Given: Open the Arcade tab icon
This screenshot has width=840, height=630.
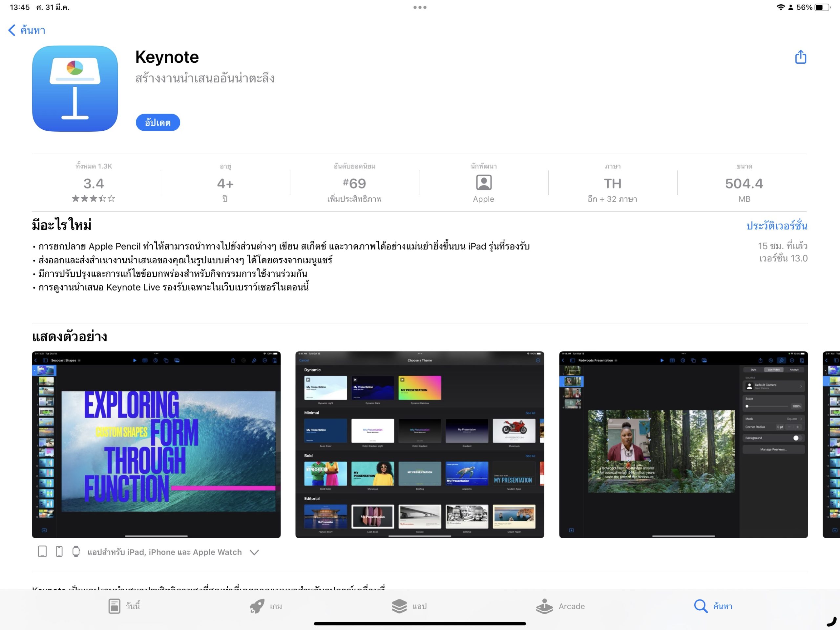Looking at the screenshot, I should point(544,606).
